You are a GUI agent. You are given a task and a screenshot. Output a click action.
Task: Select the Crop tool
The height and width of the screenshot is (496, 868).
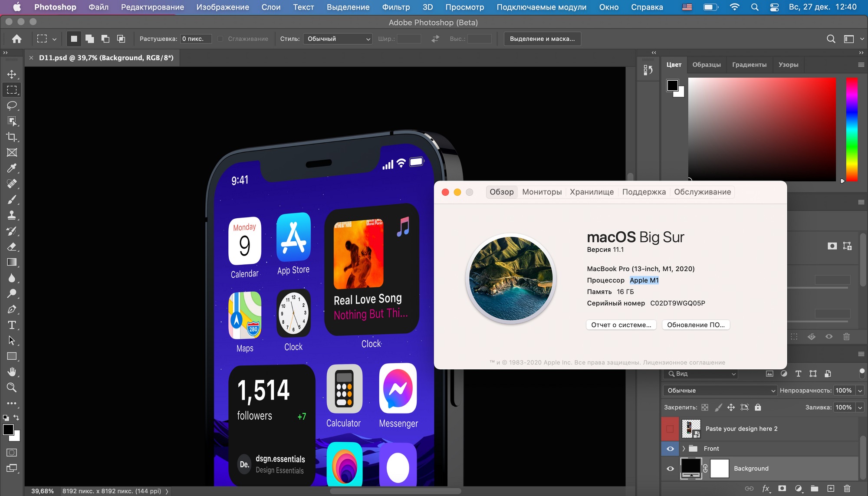click(x=12, y=137)
